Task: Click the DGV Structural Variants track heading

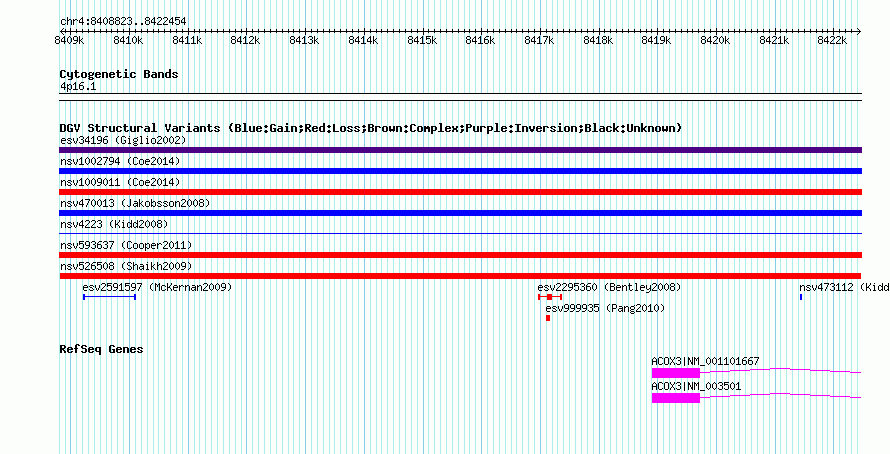Action: [x=371, y=128]
